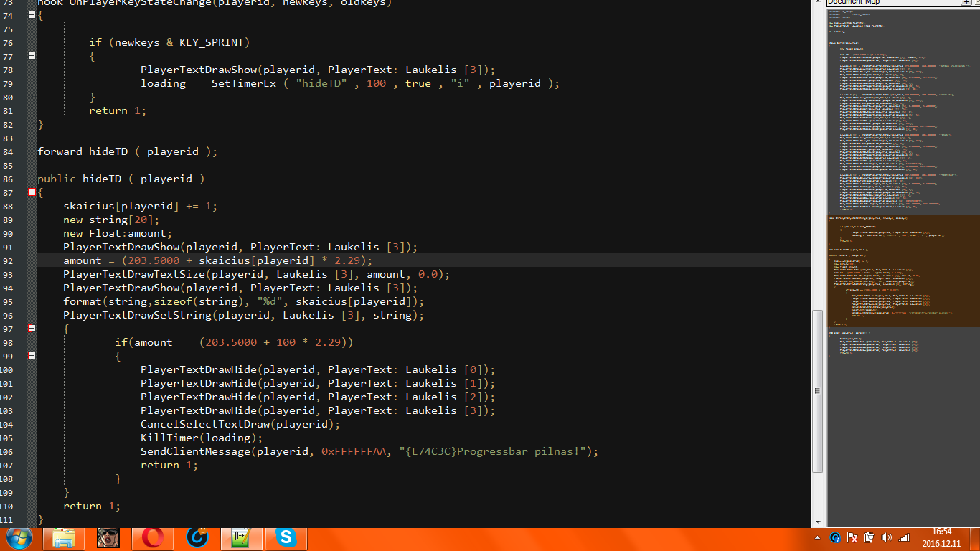Open the clock showing 16:54
The height and width of the screenshot is (551, 980).
941,537
